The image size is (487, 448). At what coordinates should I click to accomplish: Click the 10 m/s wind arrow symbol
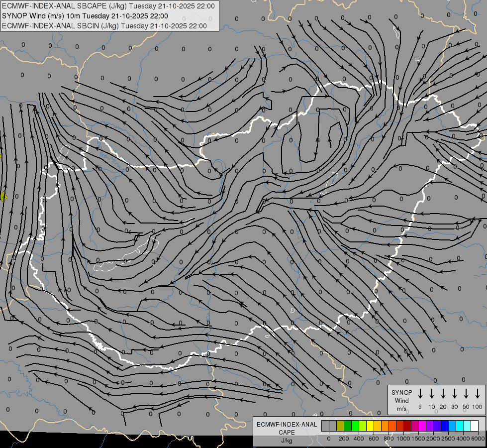[431, 393]
